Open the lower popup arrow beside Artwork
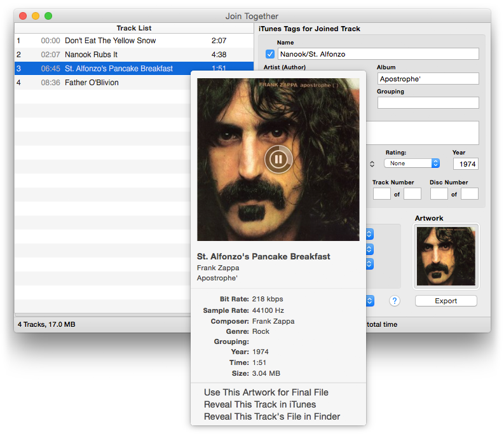The height and width of the screenshot is (440, 504). tap(369, 264)
